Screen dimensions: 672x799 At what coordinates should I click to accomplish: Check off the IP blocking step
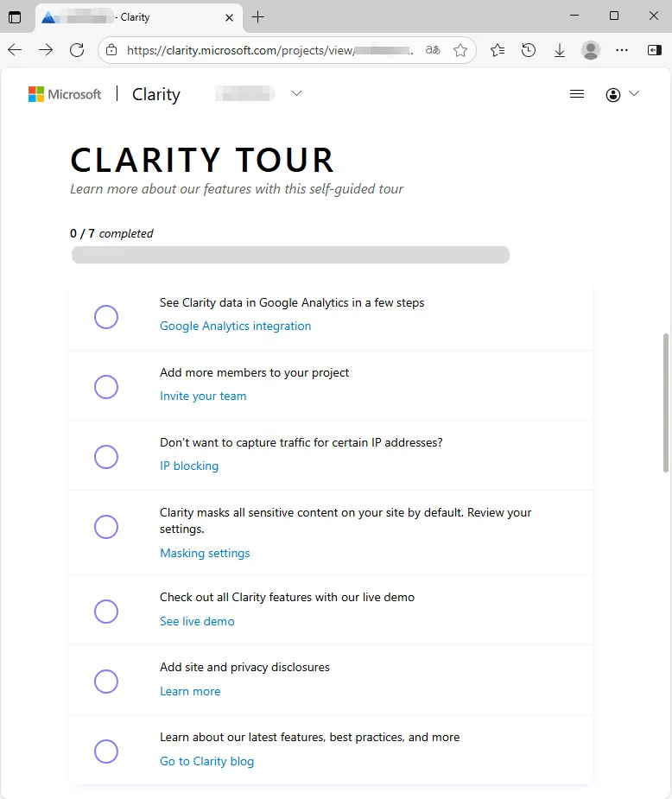coord(106,456)
